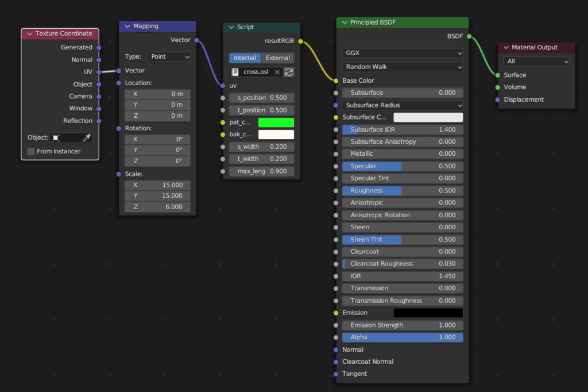This screenshot has width=588, height=392.
Task: Click the BSDF output socket
Action: pos(469,36)
